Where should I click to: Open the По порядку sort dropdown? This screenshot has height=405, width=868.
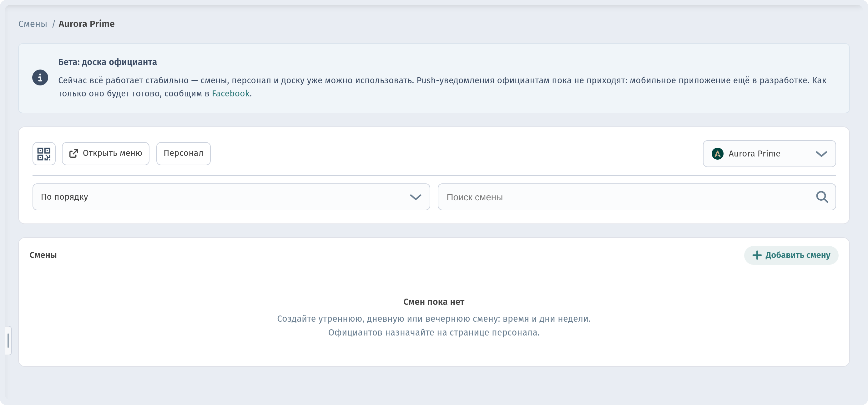pyautogui.click(x=231, y=197)
